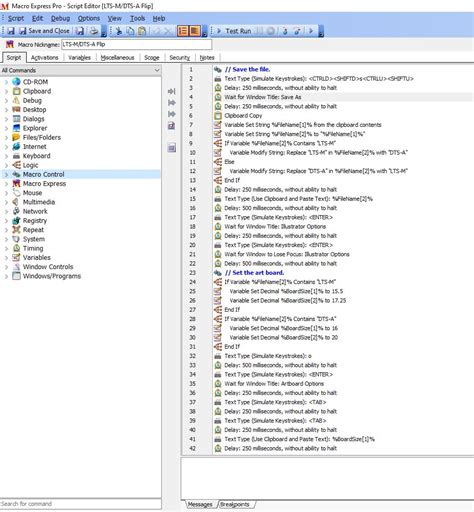Open the Debug menu
The height and width of the screenshot is (512, 474).
[60, 18]
